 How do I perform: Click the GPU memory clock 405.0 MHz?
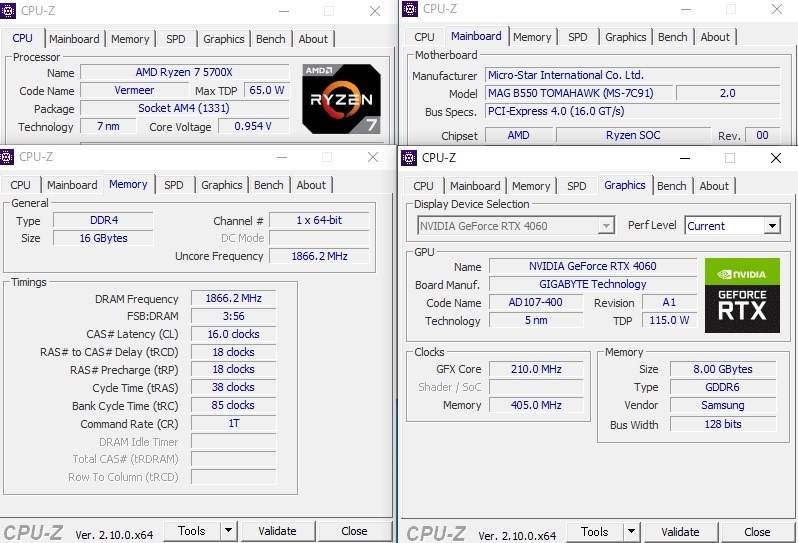pyautogui.click(x=536, y=405)
